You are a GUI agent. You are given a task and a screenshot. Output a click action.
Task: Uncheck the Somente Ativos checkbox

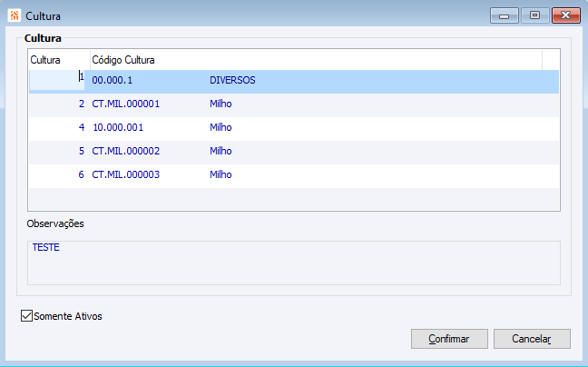point(26,316)
